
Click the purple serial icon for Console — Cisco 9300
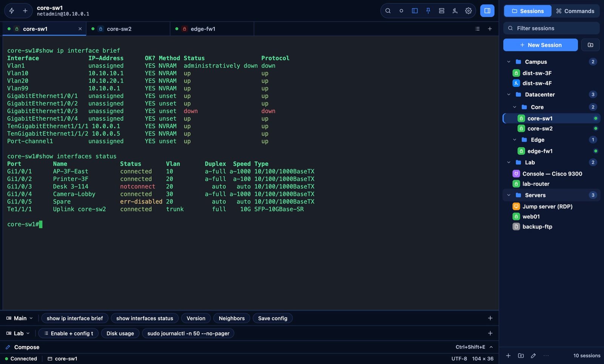516,174
